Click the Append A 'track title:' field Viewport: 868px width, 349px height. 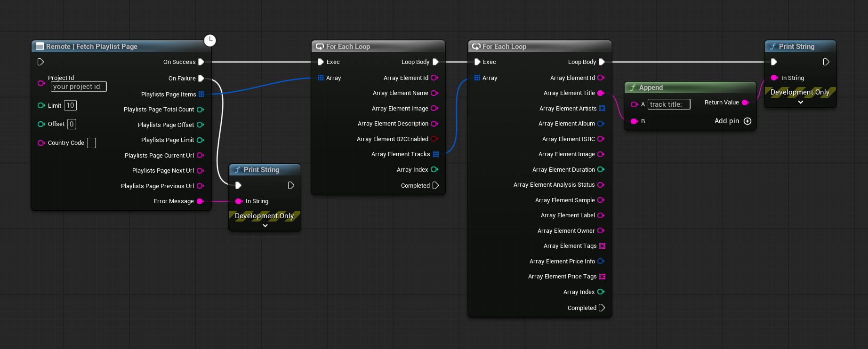pyautogui.click(x=668, y=104)
